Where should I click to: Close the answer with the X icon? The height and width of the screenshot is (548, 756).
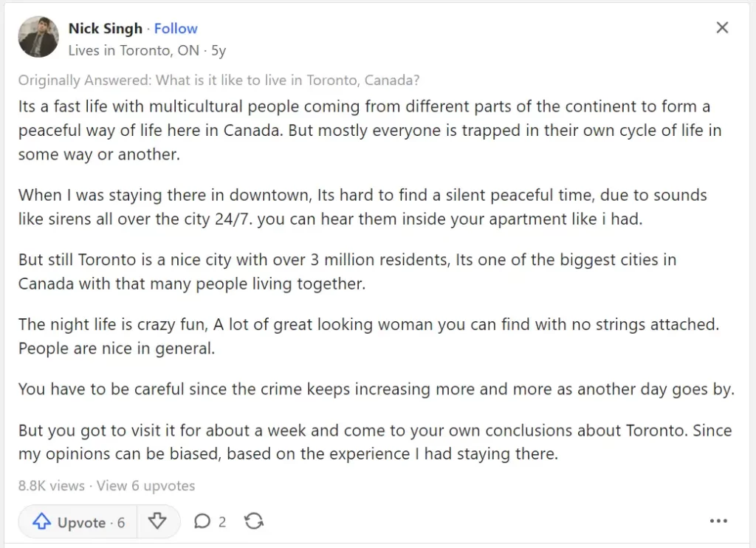[722, 27]
